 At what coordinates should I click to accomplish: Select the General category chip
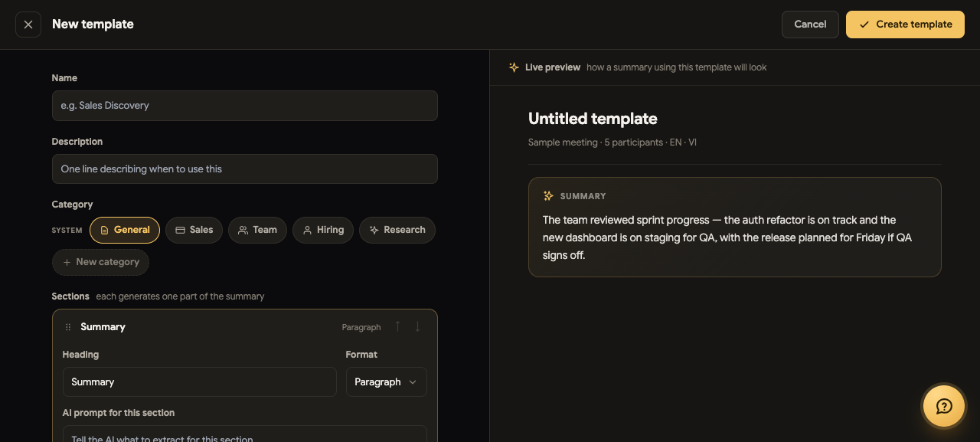click(x=125, y=230)
